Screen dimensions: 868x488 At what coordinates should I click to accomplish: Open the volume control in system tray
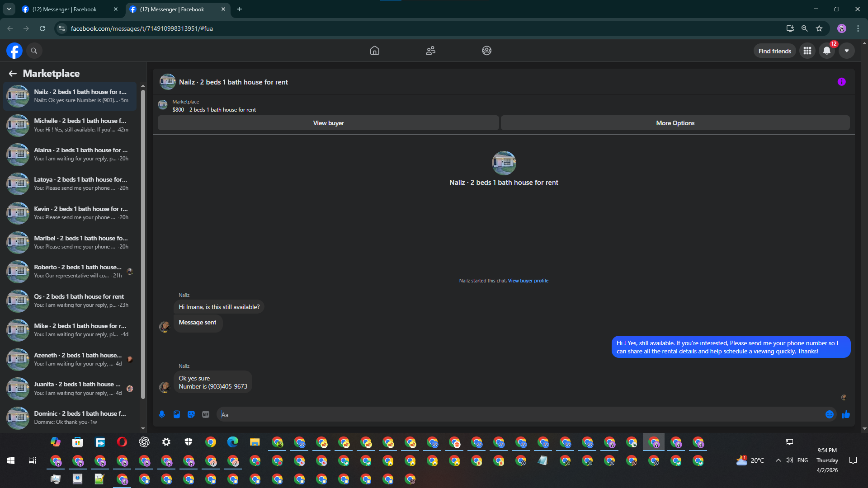[x=789, y=460]
